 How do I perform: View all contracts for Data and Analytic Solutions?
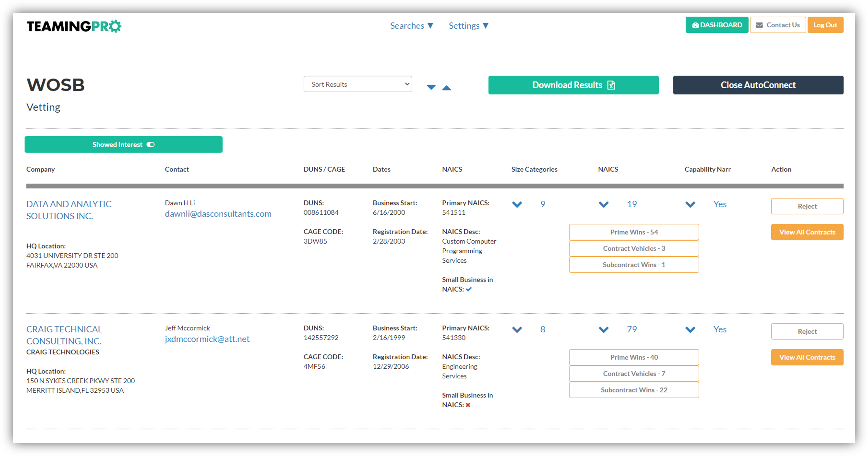807,232
